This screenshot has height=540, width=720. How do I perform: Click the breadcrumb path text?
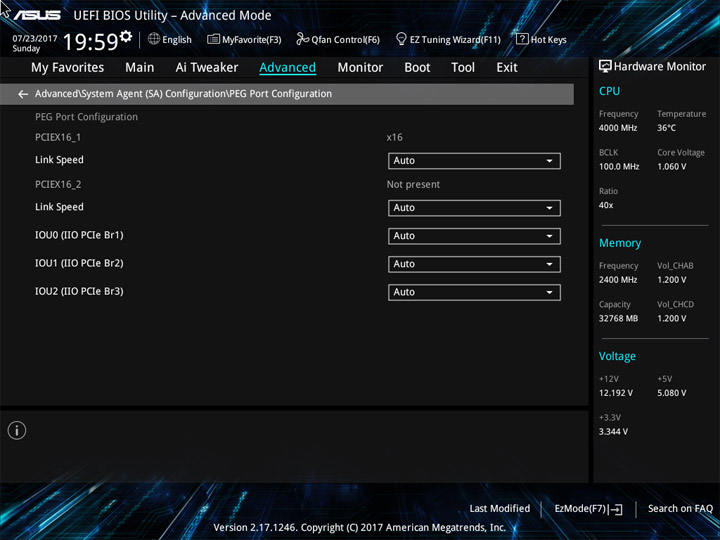[x=183, y=94]
